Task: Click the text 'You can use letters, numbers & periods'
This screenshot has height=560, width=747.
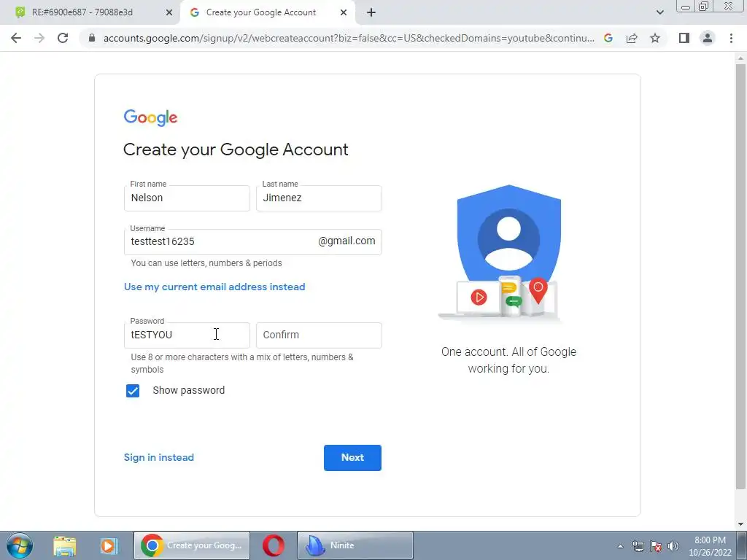Action: pos(206,263)
